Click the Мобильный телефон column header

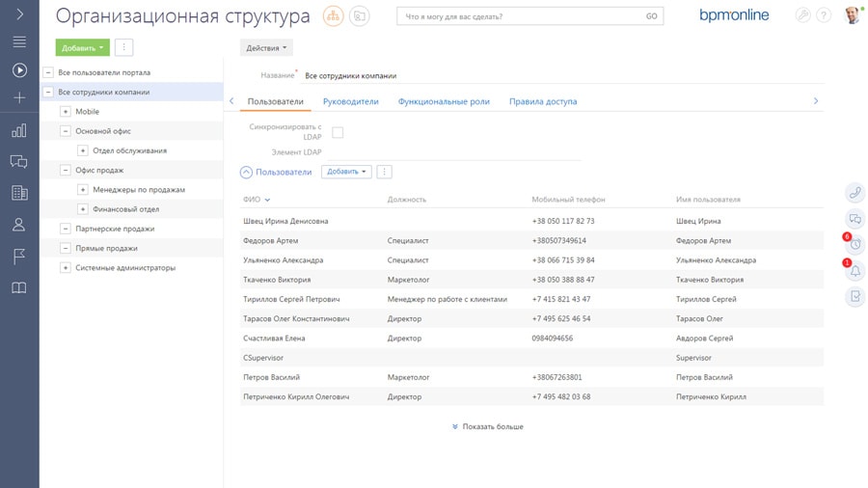coord(568,200)
